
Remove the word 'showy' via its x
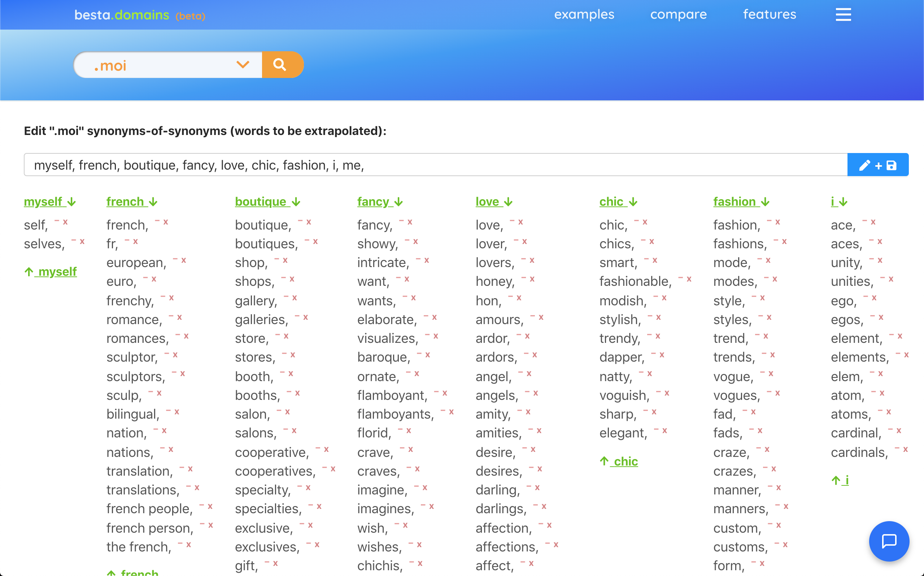click(415, 241)
